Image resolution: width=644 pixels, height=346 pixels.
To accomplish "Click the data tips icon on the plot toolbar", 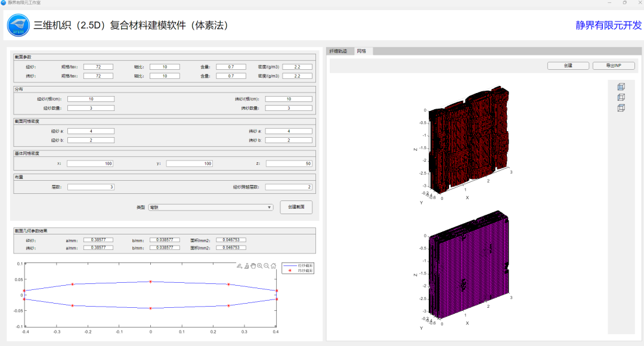I will pyautogui.click(x=246, y=266).
